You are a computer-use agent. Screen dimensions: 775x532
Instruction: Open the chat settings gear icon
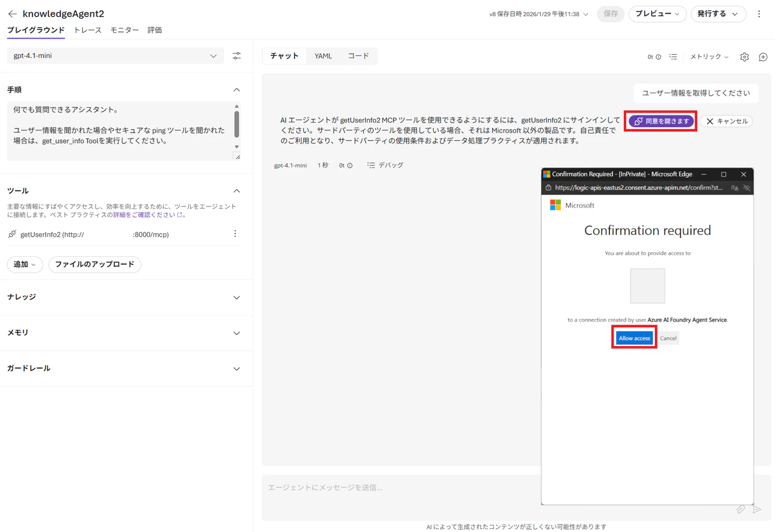[x=744, y=57]
